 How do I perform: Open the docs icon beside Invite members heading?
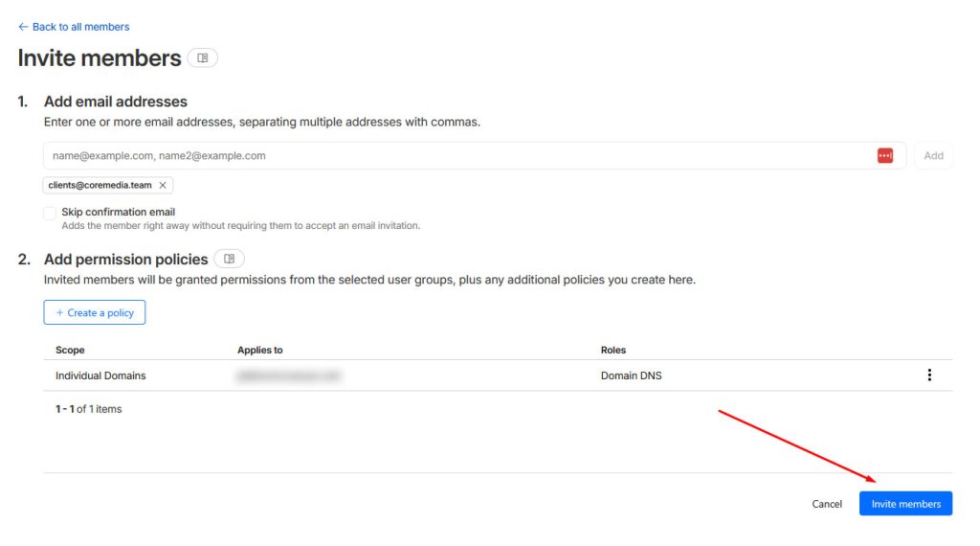point(202,58)
